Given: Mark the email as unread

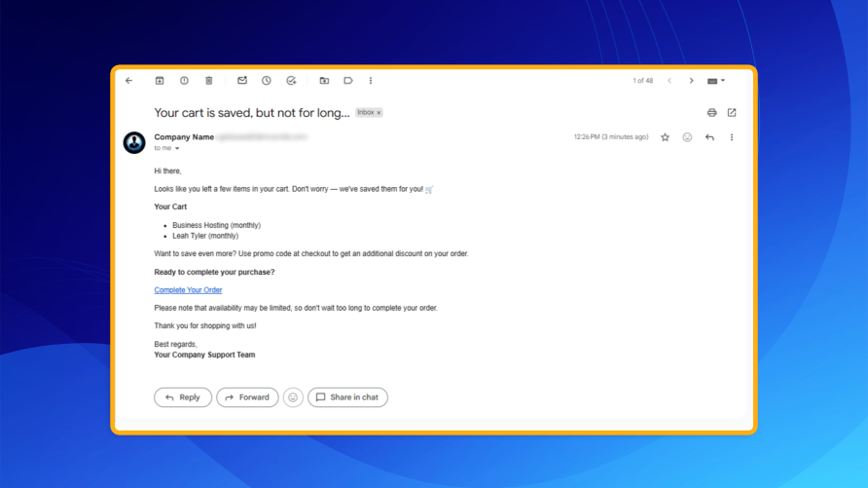Looking at the screenshot, I should (x=242, y=81).
